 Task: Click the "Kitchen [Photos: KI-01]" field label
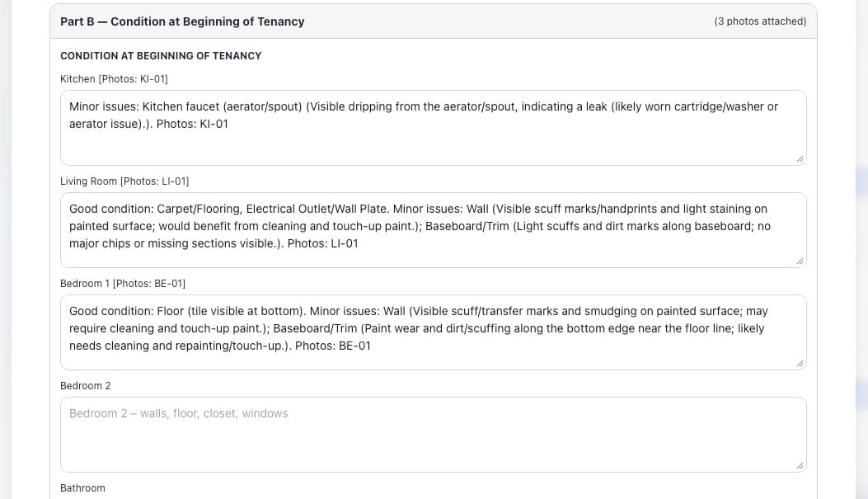pyautogui.click(x=114, y=79)
